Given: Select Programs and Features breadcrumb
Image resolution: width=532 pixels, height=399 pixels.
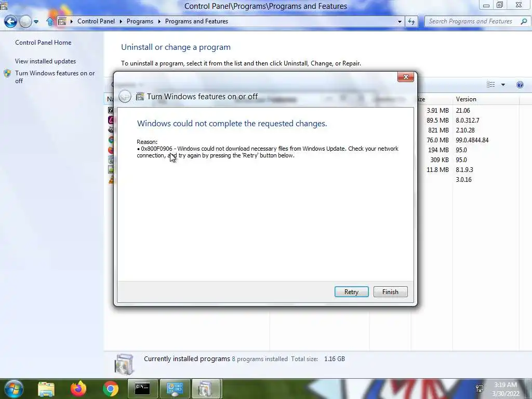Looking at the screenshot, I should (196, 21).
